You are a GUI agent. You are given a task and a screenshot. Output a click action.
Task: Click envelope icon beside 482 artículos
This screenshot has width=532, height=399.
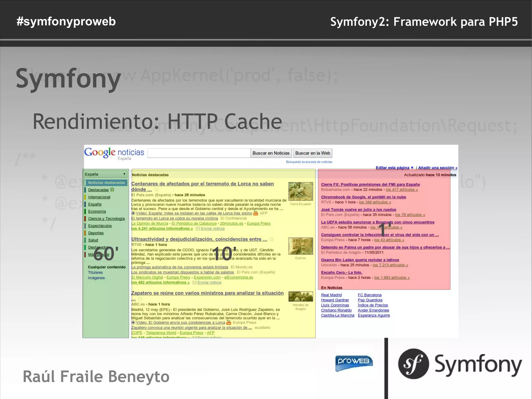point(194,282)
